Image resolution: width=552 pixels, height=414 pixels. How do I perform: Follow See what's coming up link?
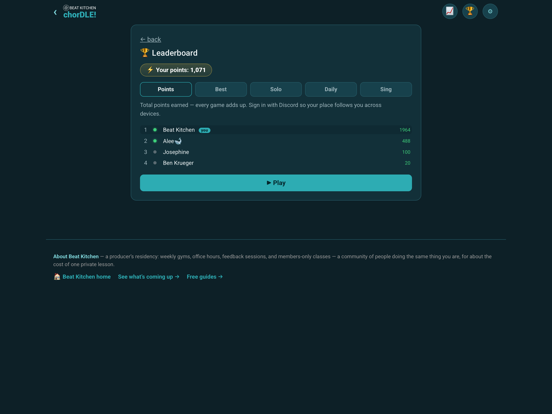point(149,277)
